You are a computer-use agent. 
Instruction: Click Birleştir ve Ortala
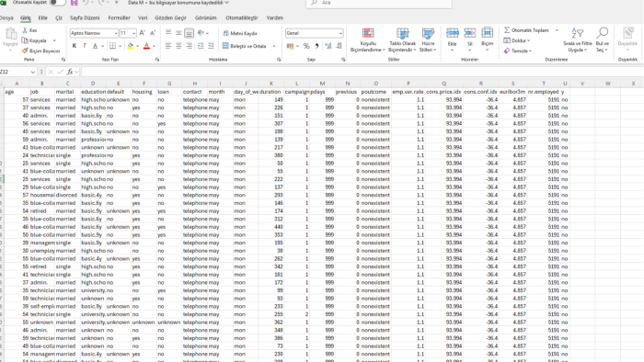tap(246, 46)
